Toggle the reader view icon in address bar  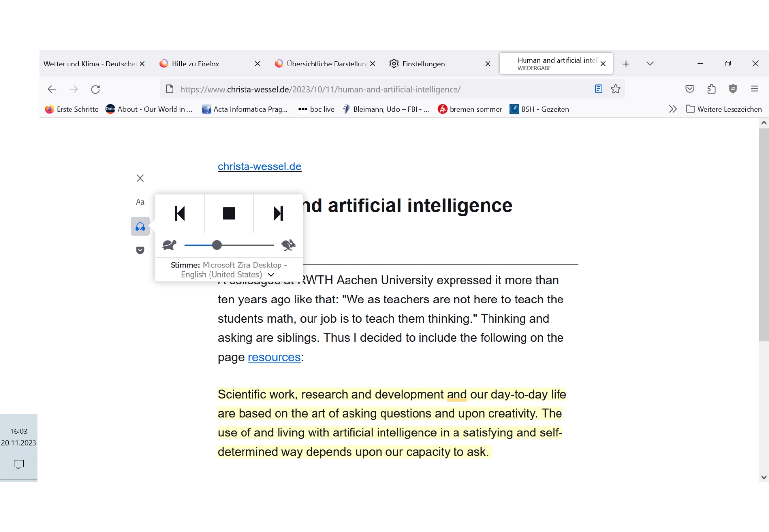click(x=598, y=89)
